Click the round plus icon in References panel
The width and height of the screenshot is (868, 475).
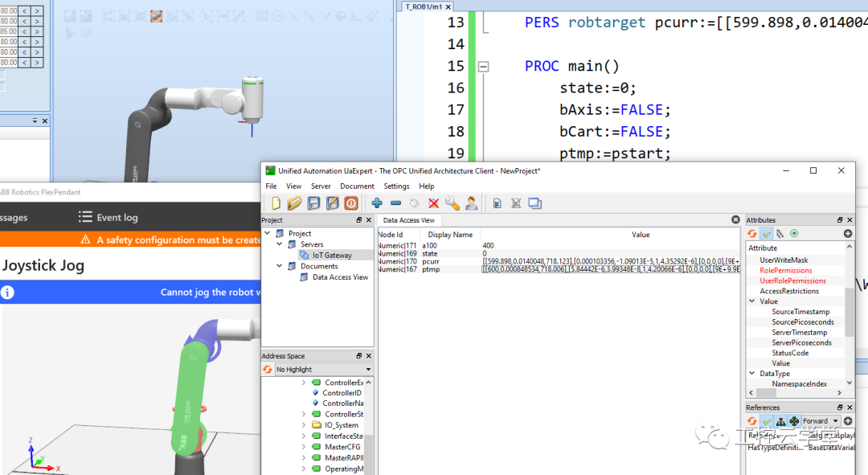pyautogui.click(x=848, y=421)
